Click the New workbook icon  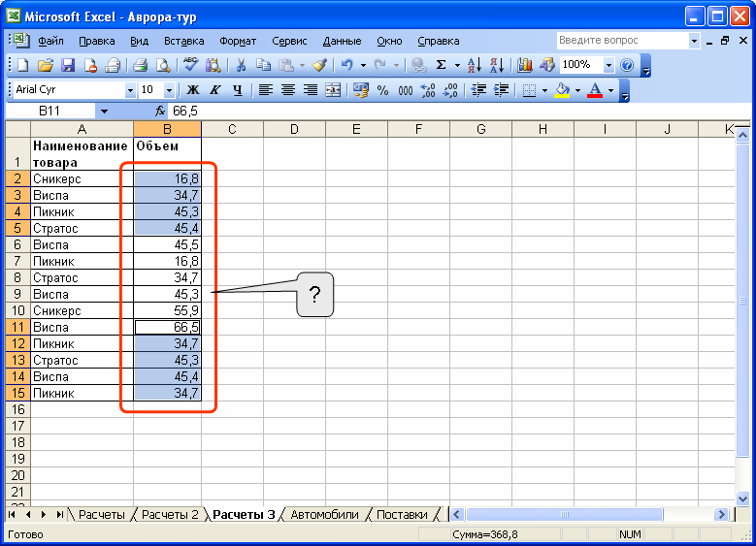(x=22, y=65)
